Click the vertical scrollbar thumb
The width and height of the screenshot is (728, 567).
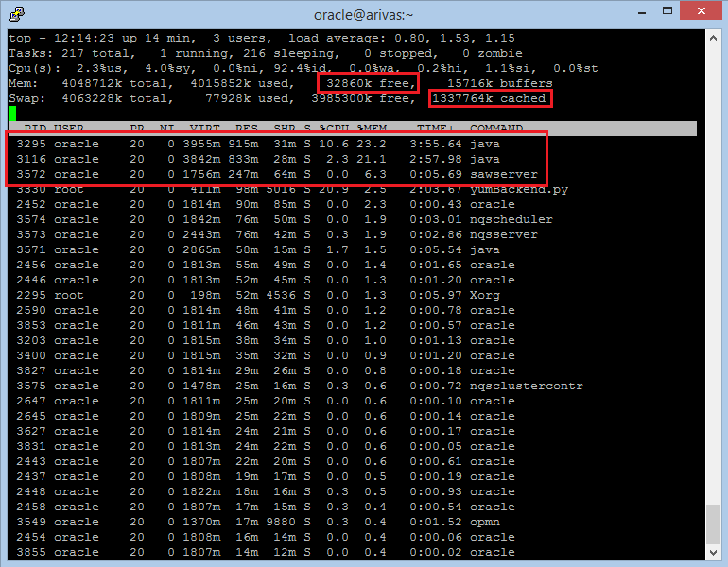pos(713,524)
